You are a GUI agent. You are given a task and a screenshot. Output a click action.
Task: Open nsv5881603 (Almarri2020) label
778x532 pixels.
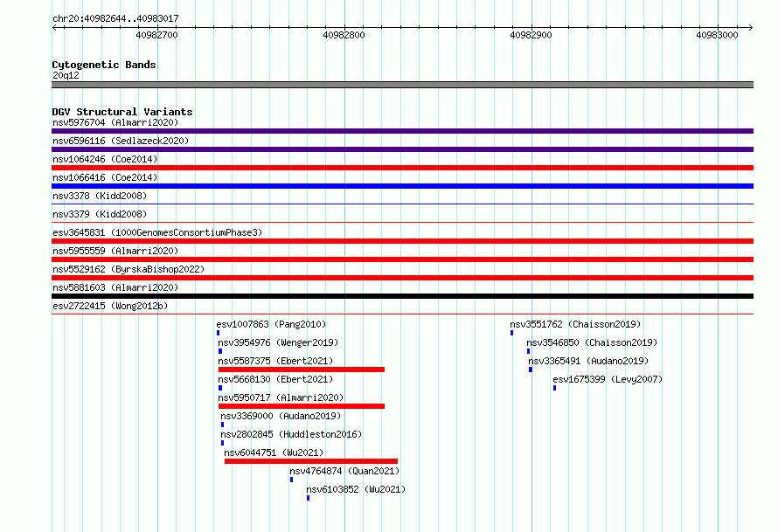pos(115,287)
